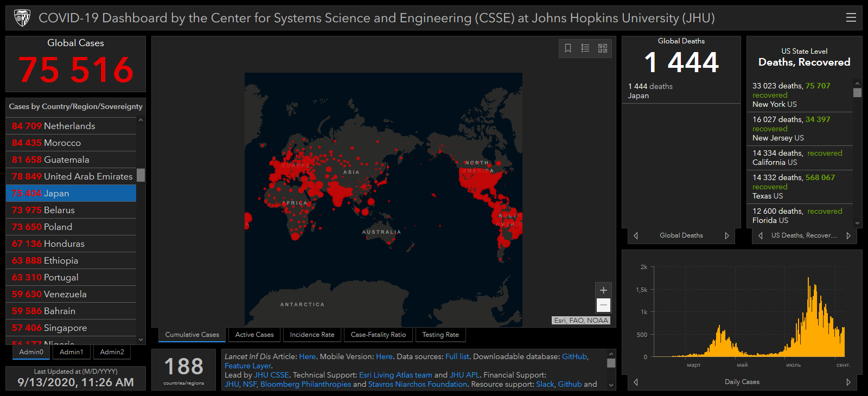Image resolution: width=868 pixels, height=396 pixels.
Task: Open Esri Living Atlas team link
Action: click(x=395, y=375)
